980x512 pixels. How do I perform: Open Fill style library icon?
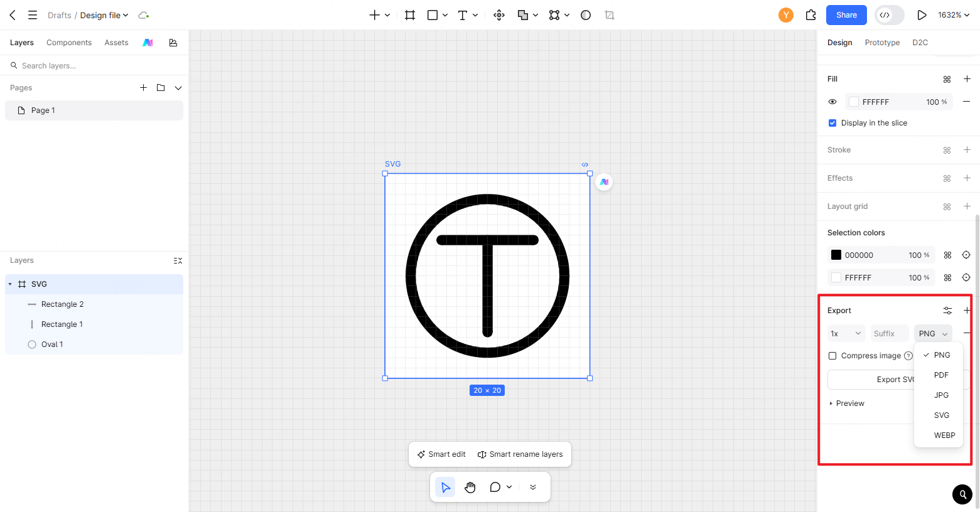click(947, 79)
